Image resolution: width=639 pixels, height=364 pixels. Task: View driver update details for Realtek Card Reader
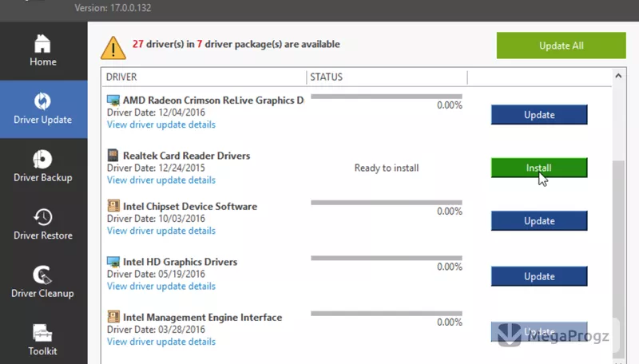click(161, 180)
